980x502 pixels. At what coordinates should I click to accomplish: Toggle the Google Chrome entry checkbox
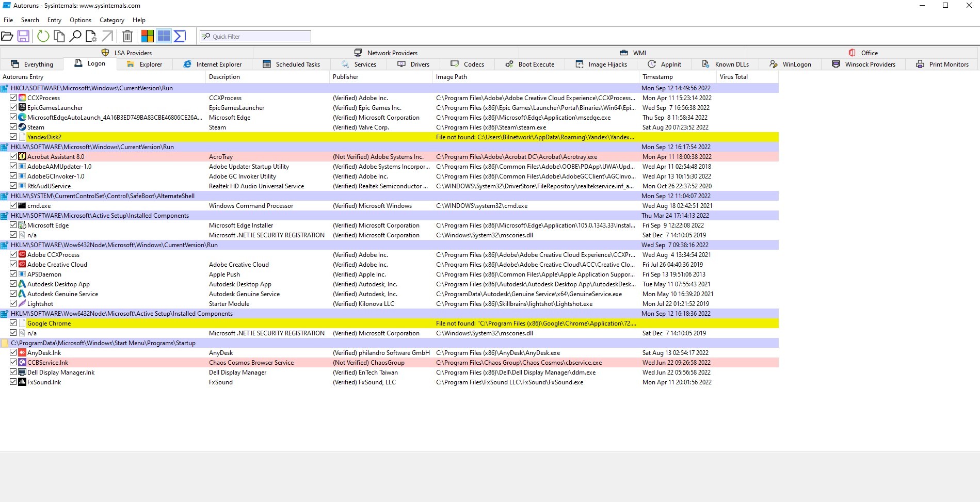pos(13,323)
